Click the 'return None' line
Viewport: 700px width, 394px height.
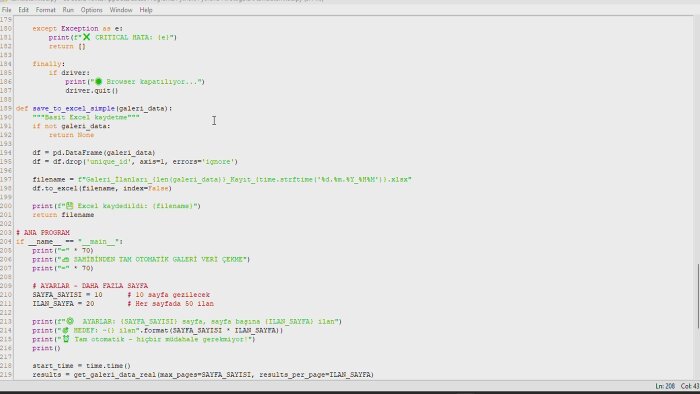71,135
